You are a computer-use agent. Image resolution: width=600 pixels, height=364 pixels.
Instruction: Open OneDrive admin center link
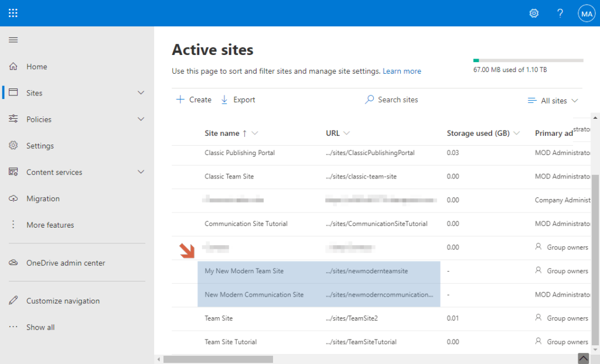[x=66, y=263]
